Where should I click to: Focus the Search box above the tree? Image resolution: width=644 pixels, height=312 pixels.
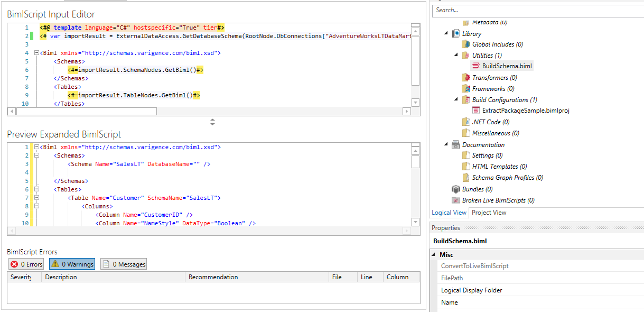pyautogui.click(x=538, y=10)
